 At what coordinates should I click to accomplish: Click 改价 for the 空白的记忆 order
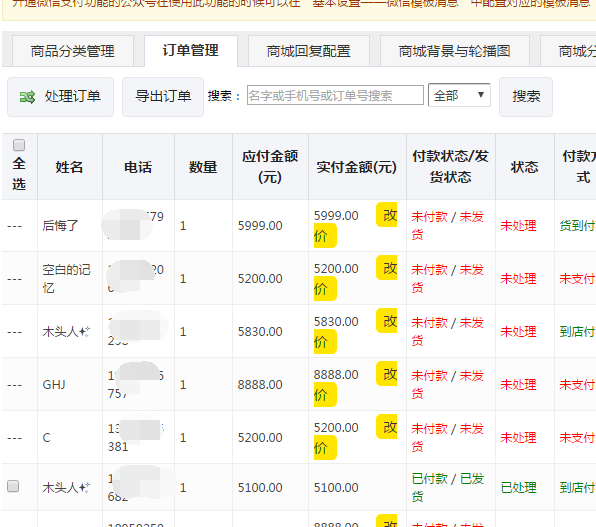pyautogui.click(x=387, y=268)
